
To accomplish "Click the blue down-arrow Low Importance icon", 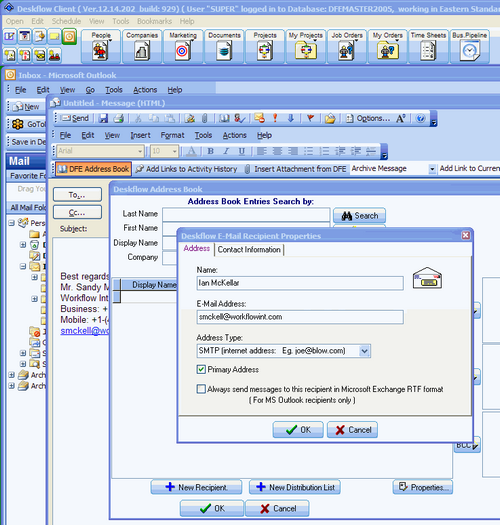I will point(291,118).
